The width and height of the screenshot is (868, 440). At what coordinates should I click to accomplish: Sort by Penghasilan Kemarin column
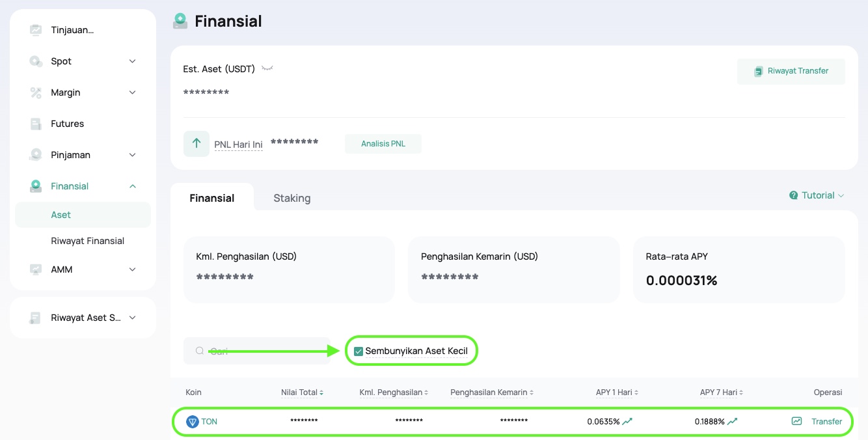(493, 392)
